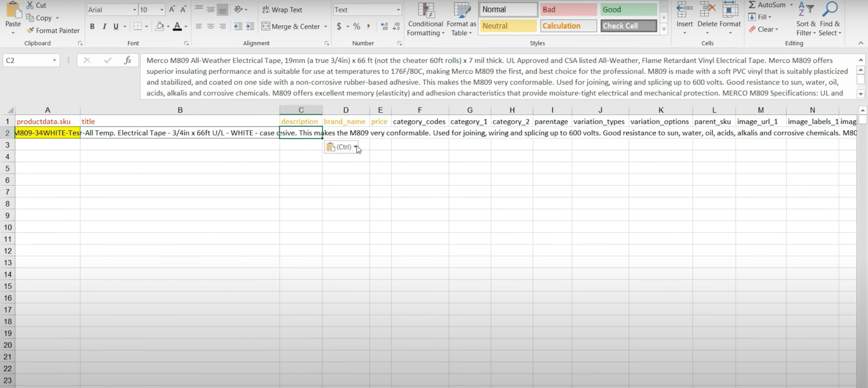
Task: Increase decimal places
Action: (x=384, y=26)
